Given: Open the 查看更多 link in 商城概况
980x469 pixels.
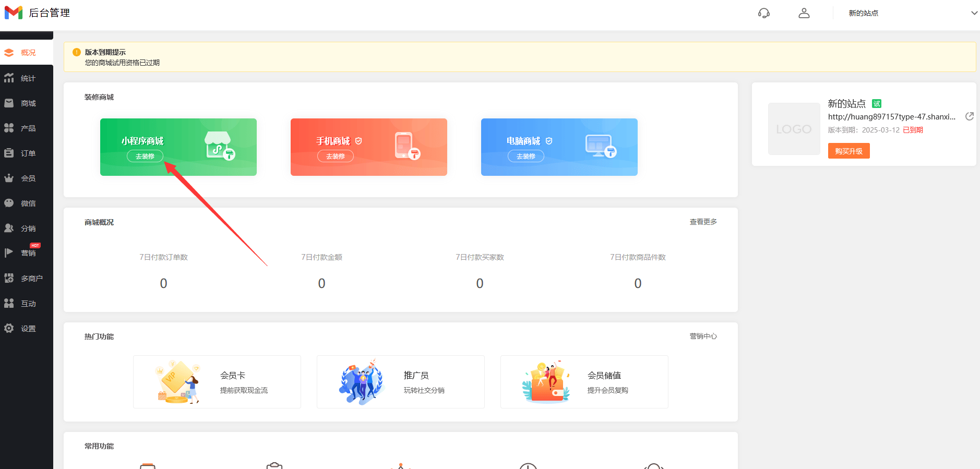Looking at the screenshot, I should tap(703, 222).
